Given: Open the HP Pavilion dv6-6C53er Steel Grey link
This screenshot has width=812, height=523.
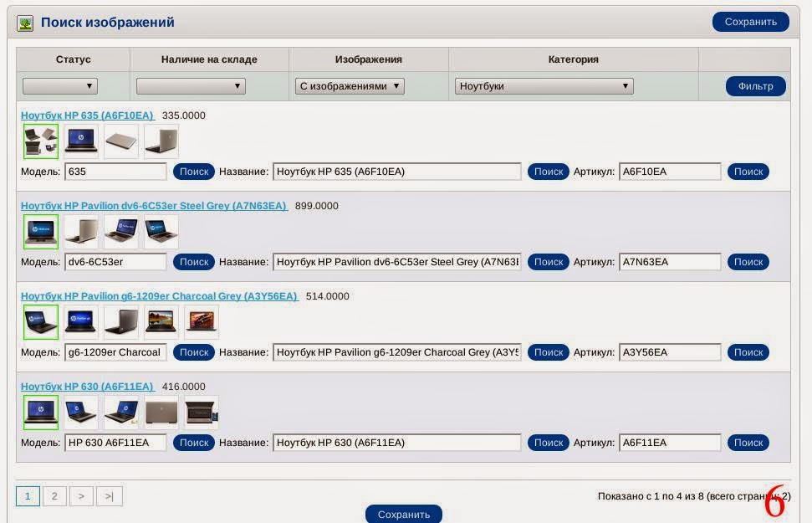Looking at the screenshot, I should (x=154, y=206).
